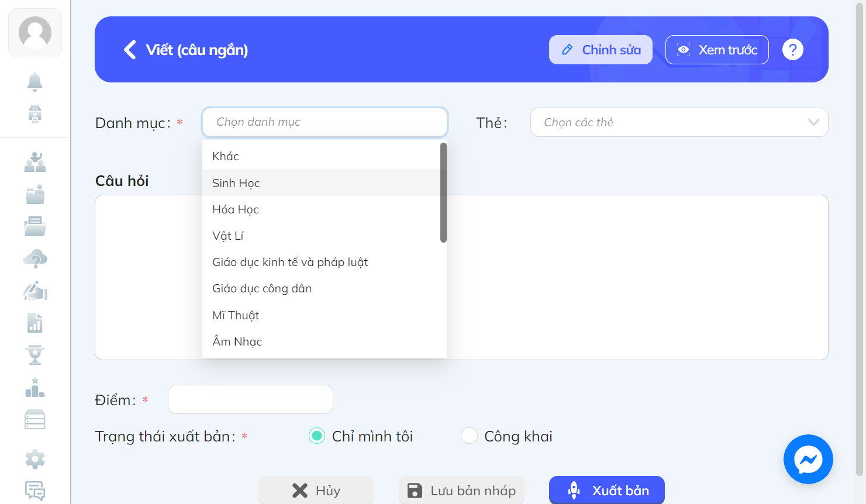Choose "Sinh Học" from the category list
The height and width of the screenshot is (504, 866).
click(x=321, y=183)
